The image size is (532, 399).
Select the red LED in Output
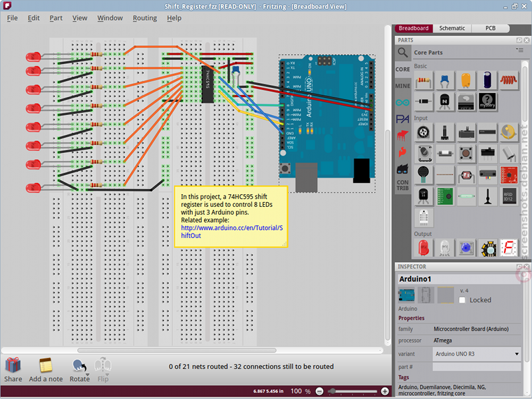424,248
